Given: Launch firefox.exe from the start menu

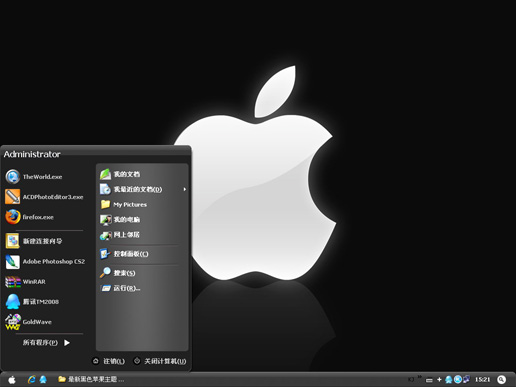Looking at the screenshot, I should pyautogui.click(x=30, y=217).
